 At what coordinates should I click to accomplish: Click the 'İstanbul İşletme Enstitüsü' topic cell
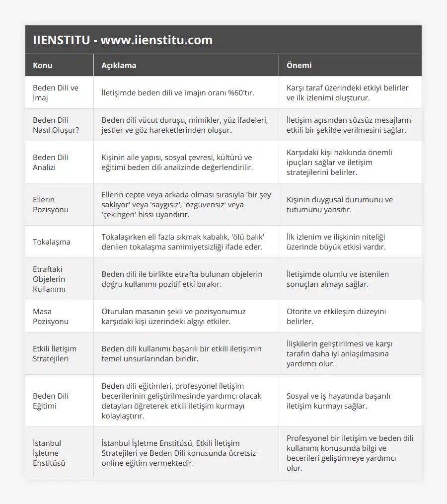click(49, 453)
